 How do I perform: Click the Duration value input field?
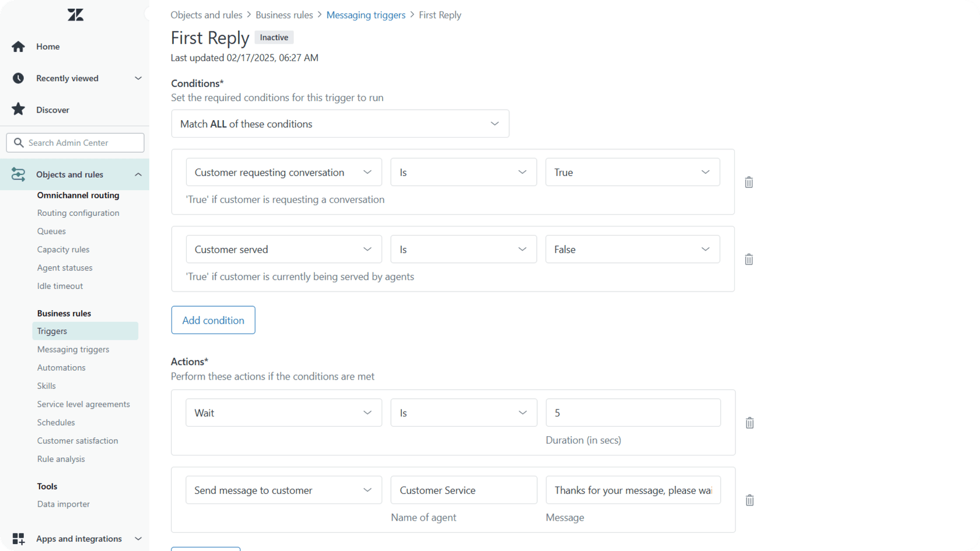[632, 412]
